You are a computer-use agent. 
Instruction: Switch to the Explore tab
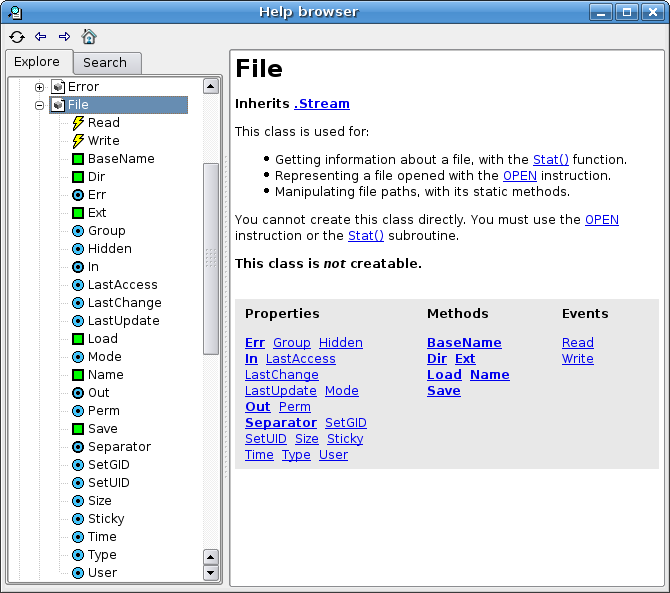point(37,62)
